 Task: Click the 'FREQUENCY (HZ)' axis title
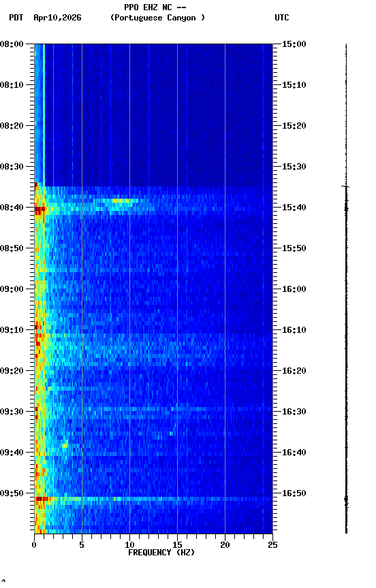coord(161,553)
